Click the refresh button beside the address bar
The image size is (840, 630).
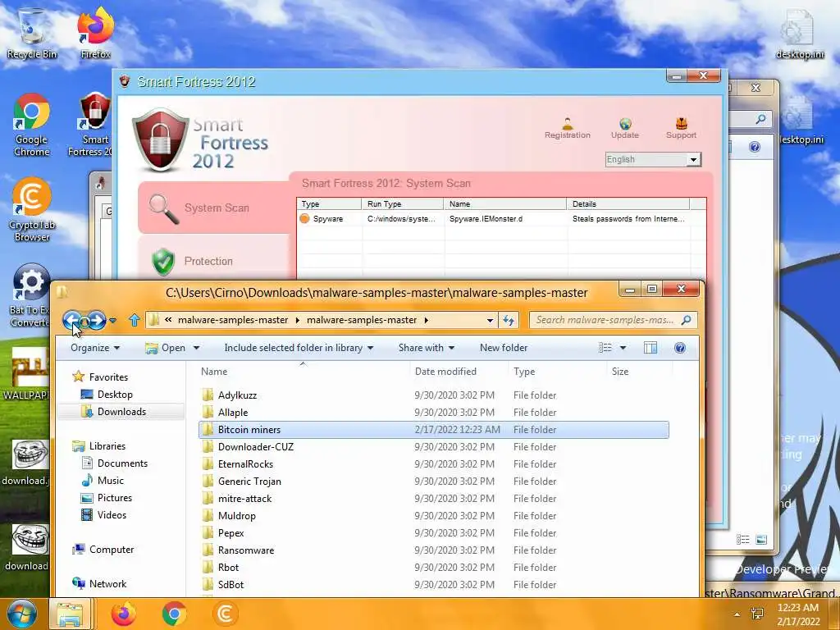509,321
